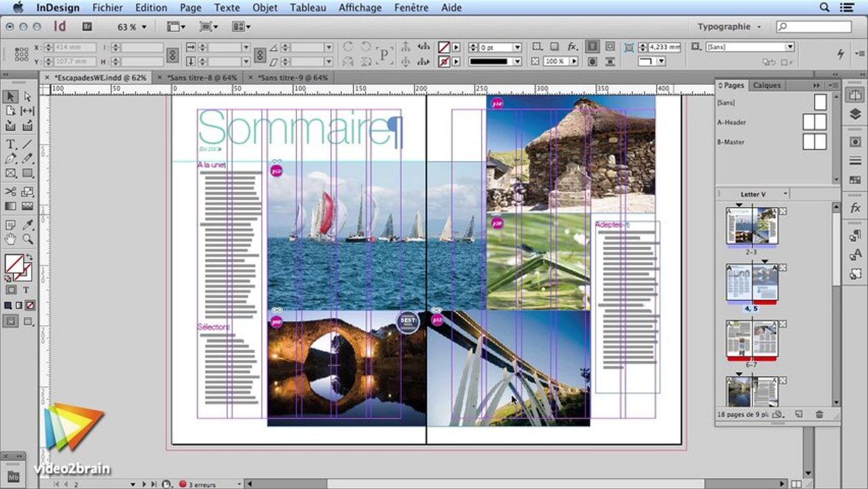
Task: Select the Line tool
Action: pos(28,145)
